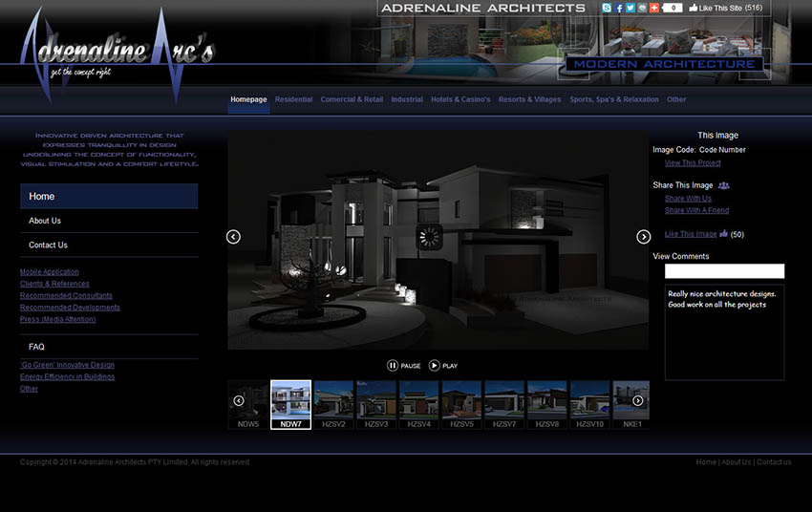The image size is (812, 512).
Task: Click the Facebook share icon
Action: (x=619, y=8)
